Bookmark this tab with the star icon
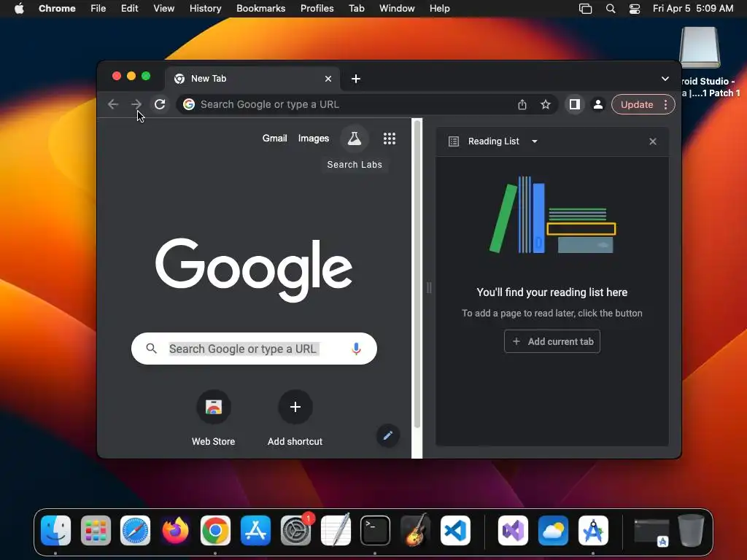Viewport: 747px width, 560px height. pos(546,104)
